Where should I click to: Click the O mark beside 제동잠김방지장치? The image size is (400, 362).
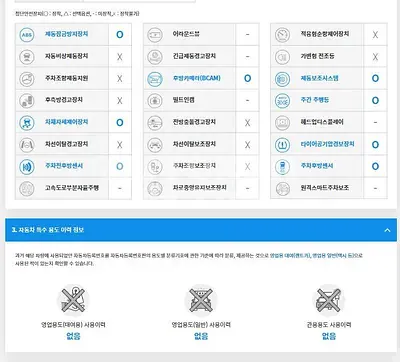coord(120,35)
